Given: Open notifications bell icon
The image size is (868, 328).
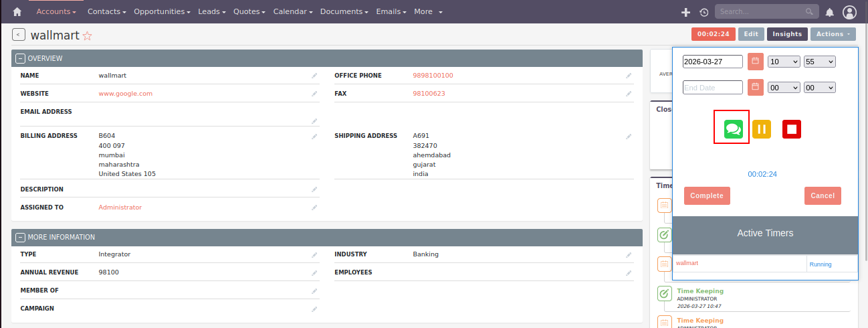Looking at the screenshot, I should click(x=829, y=12).
